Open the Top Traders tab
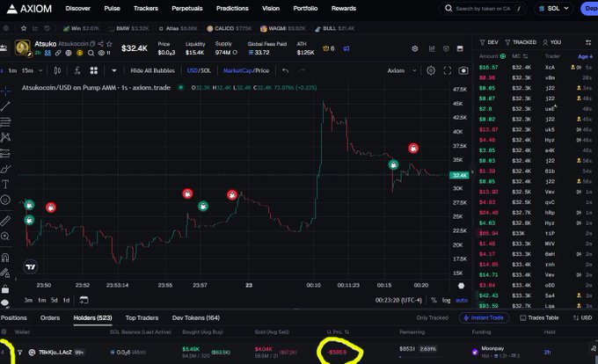The width and height of the screenshot is (598, 364). [x=142, y=318]
